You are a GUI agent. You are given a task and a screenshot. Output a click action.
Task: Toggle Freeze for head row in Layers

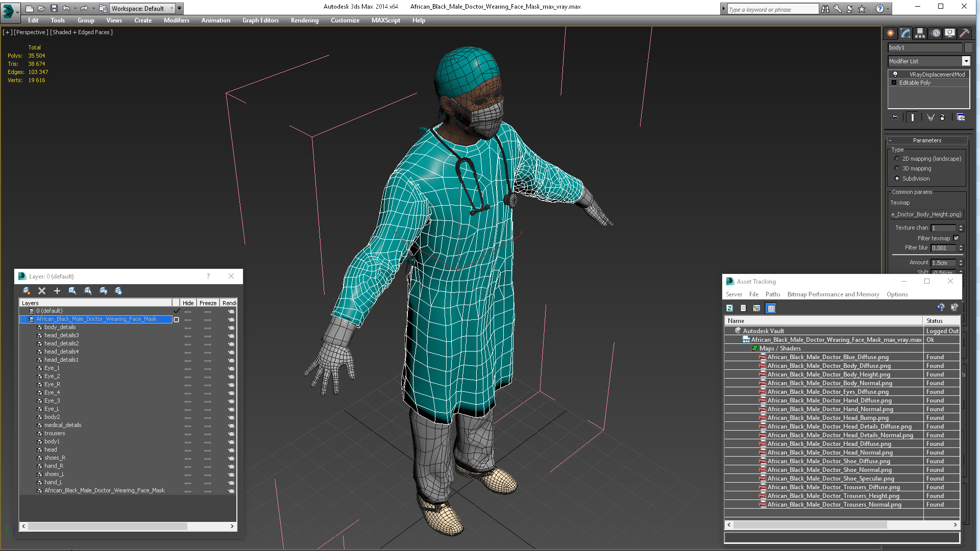[208, 450]
